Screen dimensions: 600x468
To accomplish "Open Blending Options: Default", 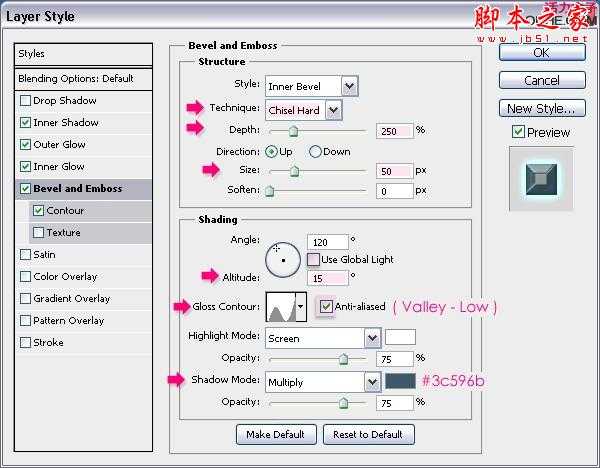I will (x=83, y=79).
